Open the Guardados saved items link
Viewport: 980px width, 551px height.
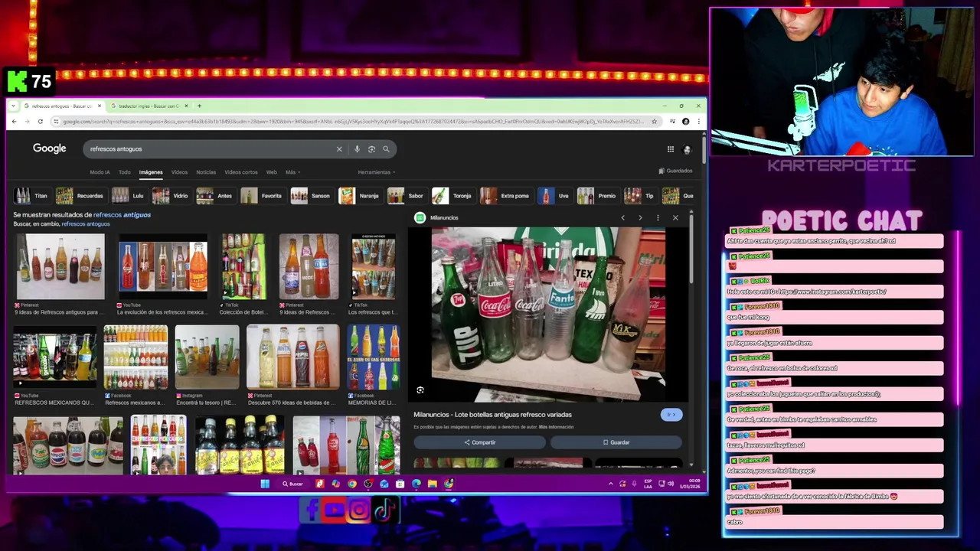(675, 171)
